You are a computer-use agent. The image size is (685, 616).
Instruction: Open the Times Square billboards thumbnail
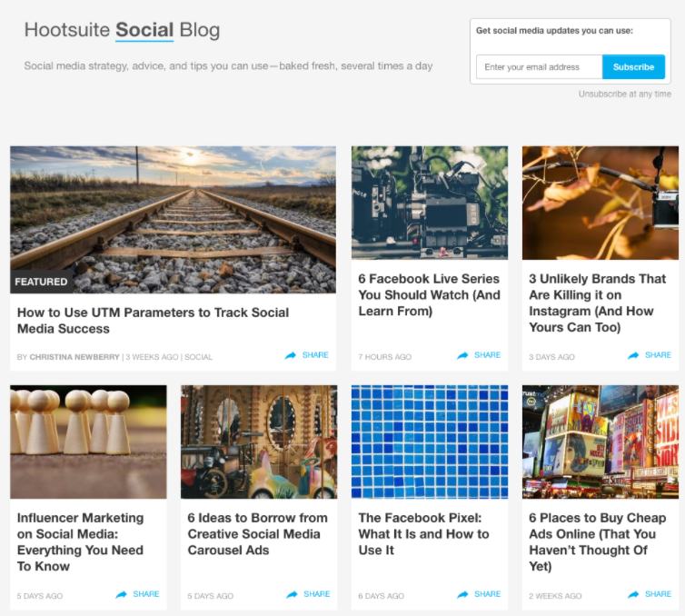point(601,442)
